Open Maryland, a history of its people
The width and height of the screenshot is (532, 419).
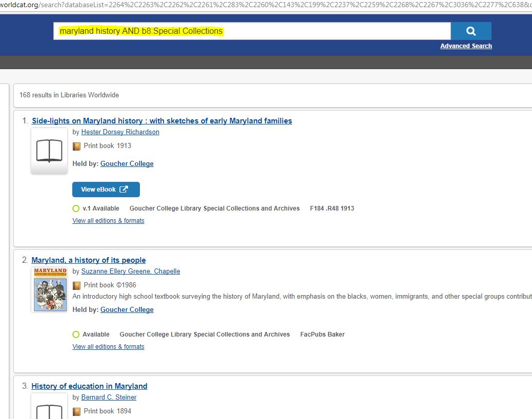89,260
